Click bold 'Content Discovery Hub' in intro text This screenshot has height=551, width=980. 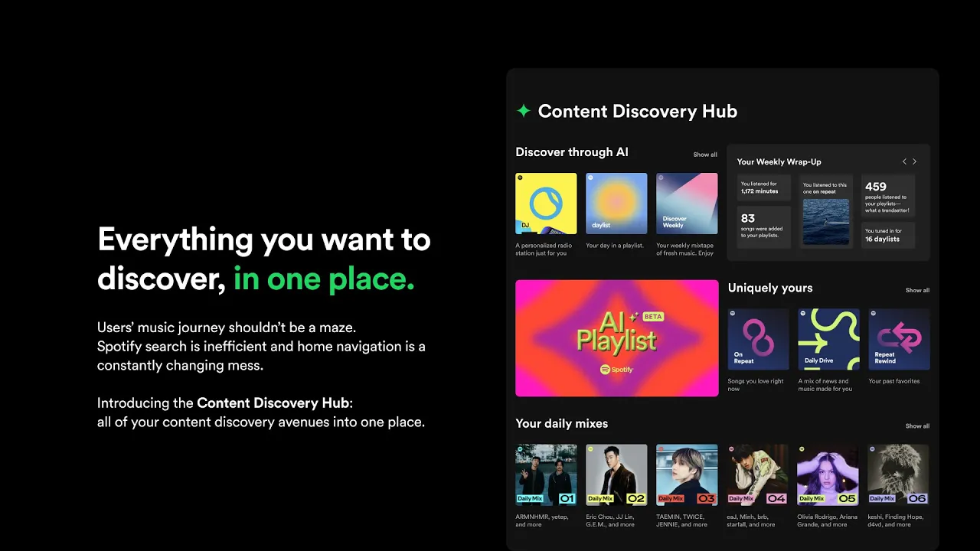tap(273, 403)
